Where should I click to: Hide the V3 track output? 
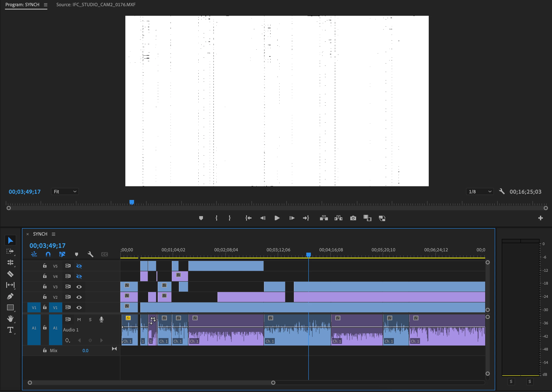point(79,287)
